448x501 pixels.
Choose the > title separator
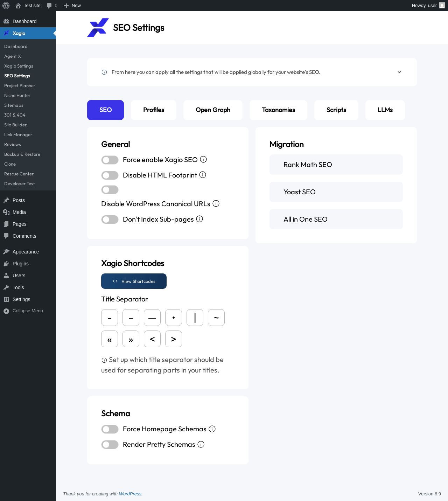click(174, 339)
